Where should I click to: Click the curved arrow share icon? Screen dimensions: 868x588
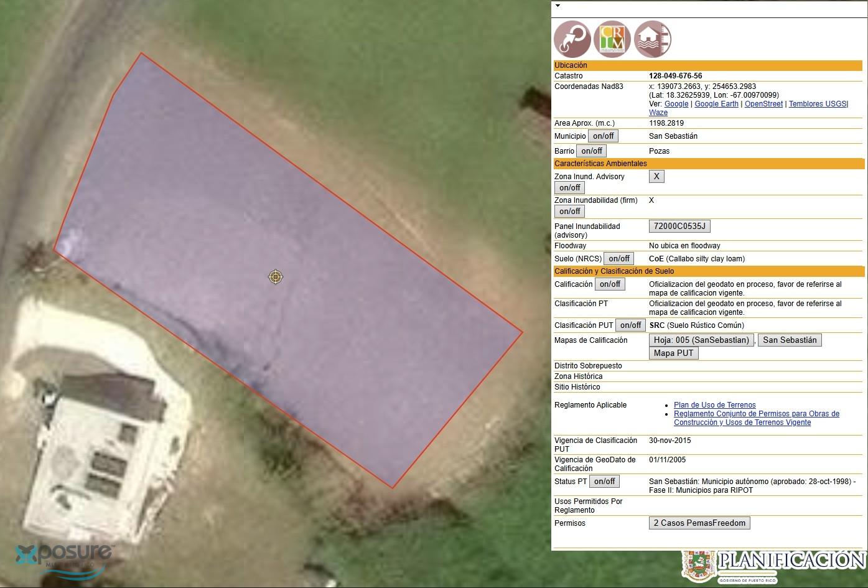pyautogui.click(x=572, y=39)
